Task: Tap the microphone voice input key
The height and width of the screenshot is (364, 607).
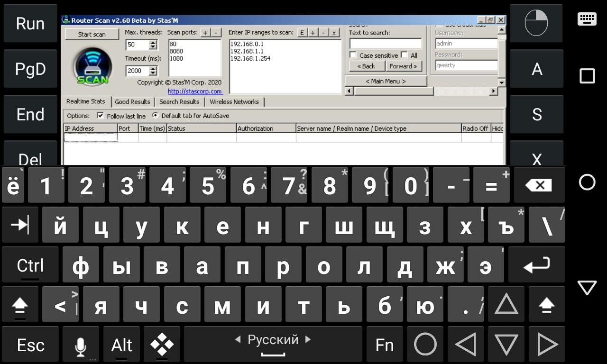Action: (81, 345)
